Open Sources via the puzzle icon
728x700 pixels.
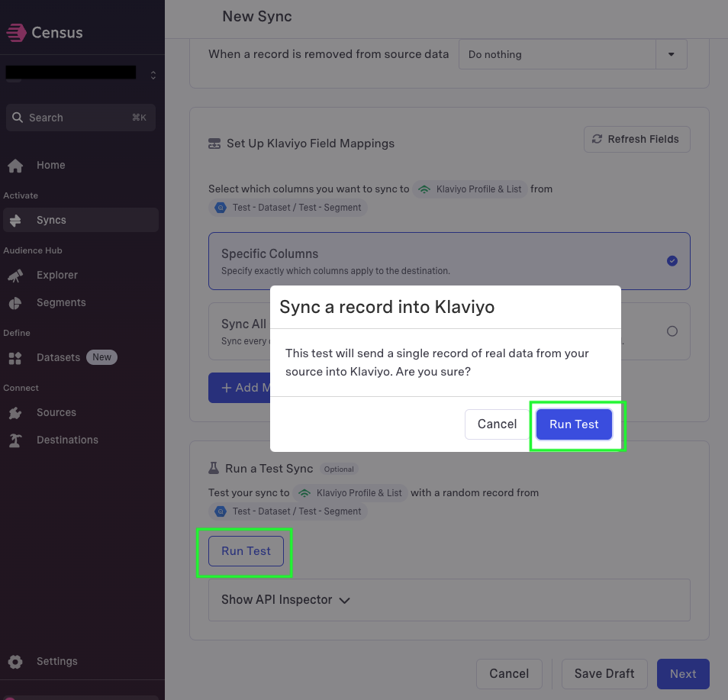click(15, 412)
